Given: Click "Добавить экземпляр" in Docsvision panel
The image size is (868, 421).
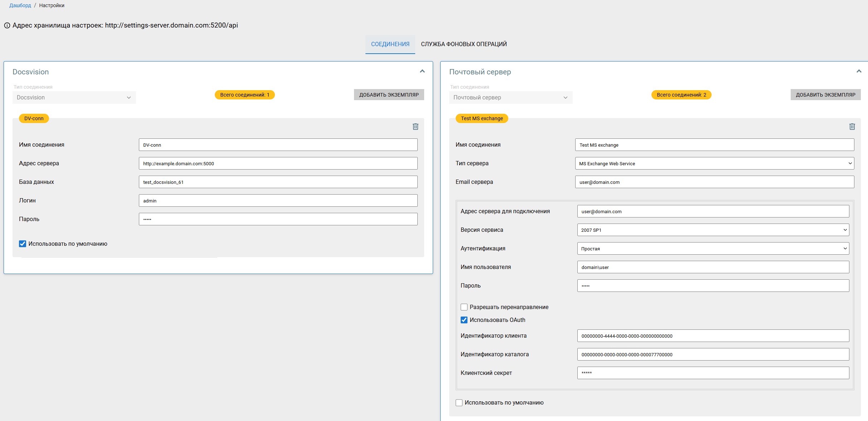Looking at the screenshot, I should [x=389, y=95].
